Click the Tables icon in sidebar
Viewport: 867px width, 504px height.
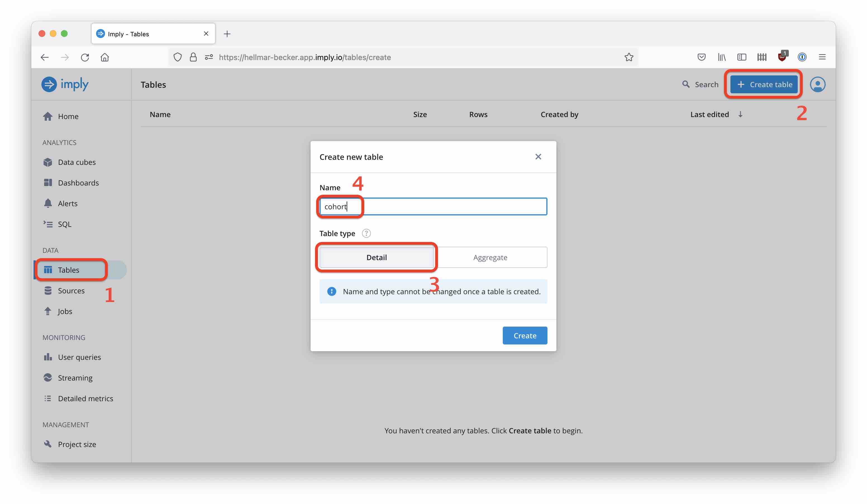point(47,269)
